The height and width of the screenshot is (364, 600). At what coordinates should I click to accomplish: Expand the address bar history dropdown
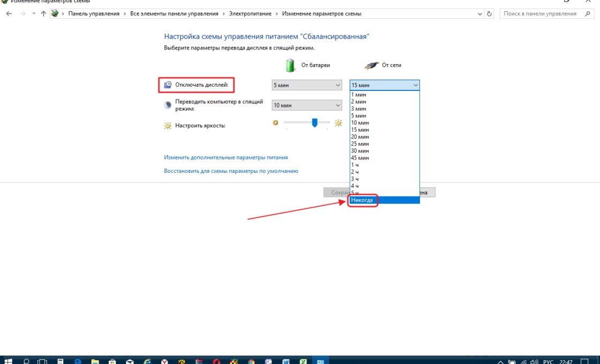(480, 14)
